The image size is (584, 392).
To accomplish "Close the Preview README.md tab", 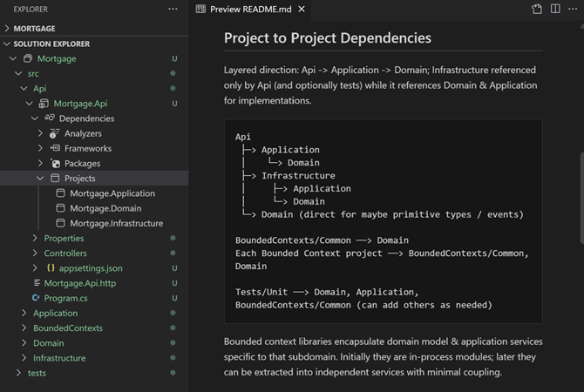I will pos(302,10).
